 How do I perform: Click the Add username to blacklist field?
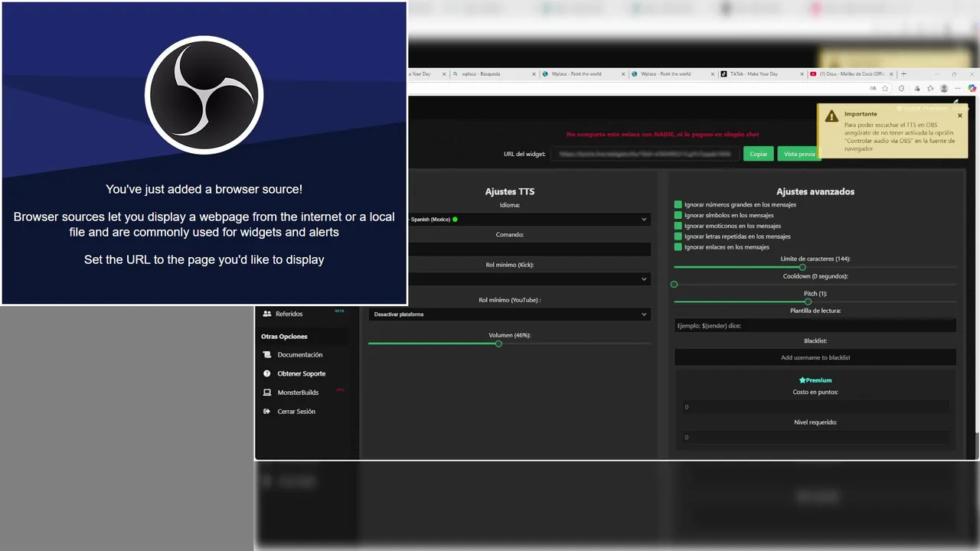pos(815,357)
